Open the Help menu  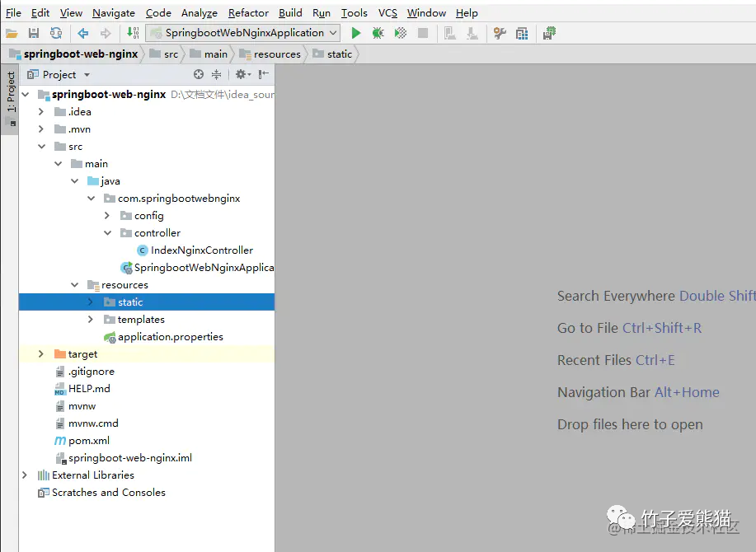(467, 13)
